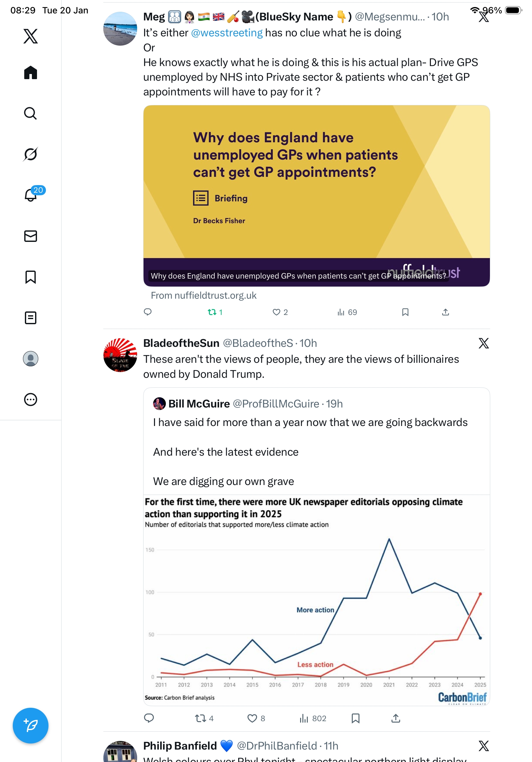
Task: Open Bookmarks in the sidebar
Action: [x=31, y=277]
